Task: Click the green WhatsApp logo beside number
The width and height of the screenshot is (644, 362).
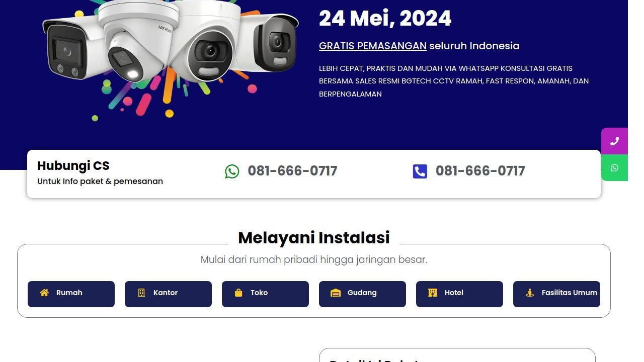Action: 232,171
